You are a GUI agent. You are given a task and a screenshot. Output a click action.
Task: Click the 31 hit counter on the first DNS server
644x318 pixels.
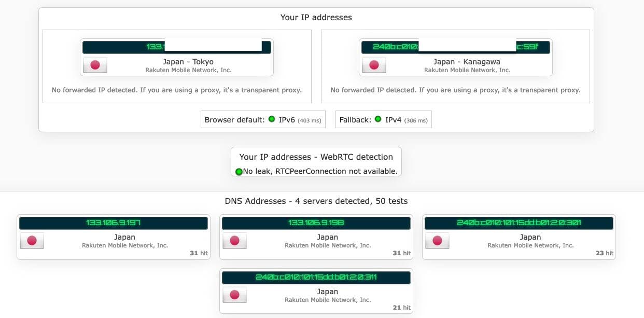(199, 253)
